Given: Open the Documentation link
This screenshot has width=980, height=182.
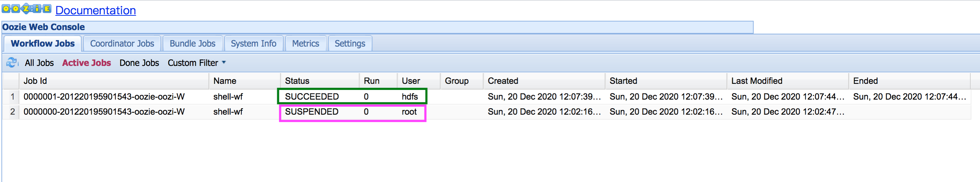Looking at the screenshot, I should click(x=96, y=10).
